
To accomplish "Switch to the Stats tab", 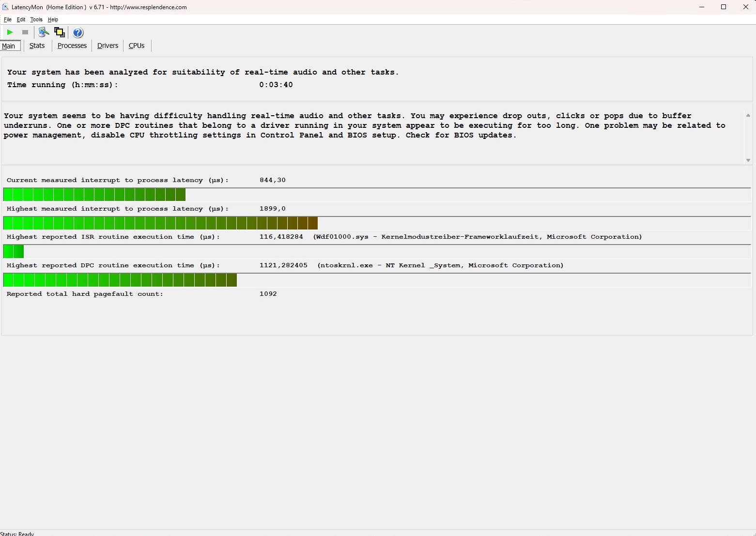I will (37, 46).
